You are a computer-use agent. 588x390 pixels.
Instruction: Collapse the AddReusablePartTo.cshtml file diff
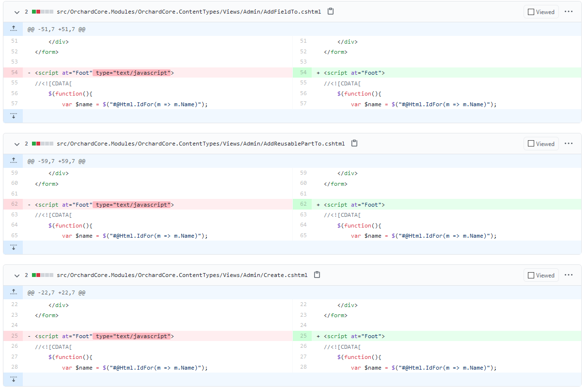[x=17, y=144]
